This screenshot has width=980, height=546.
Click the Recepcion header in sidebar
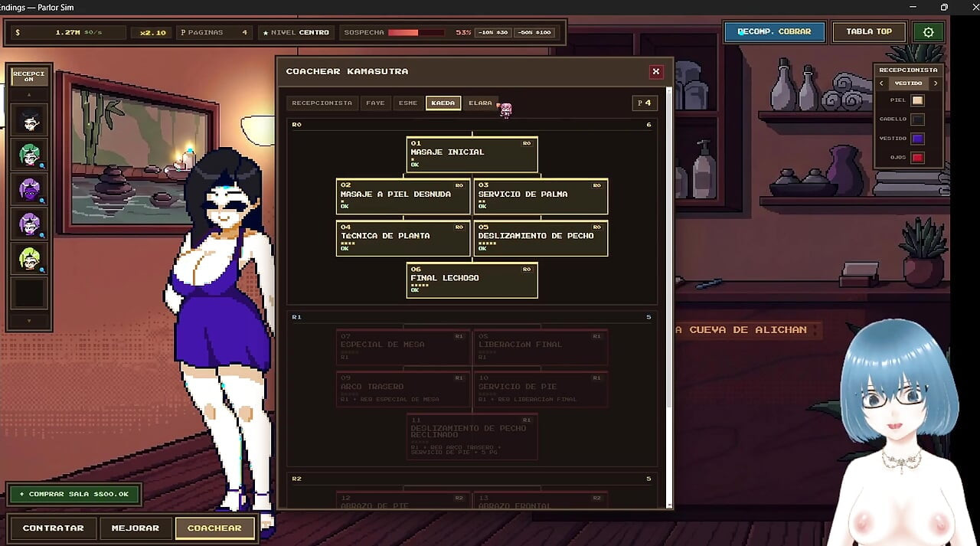tap(29, 77)
